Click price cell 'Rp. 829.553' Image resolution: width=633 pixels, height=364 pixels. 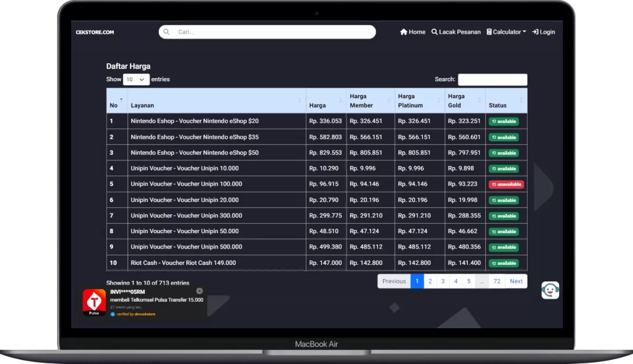[x=325, y=152]
